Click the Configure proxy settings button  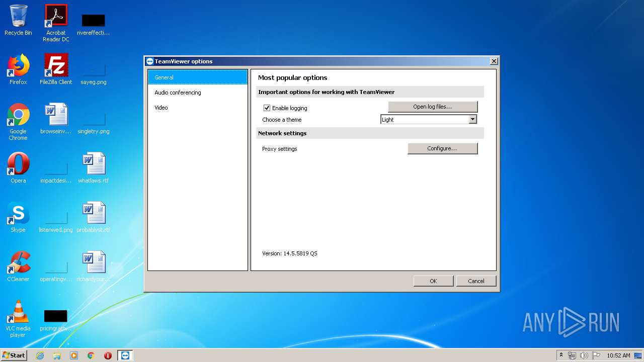442,148
